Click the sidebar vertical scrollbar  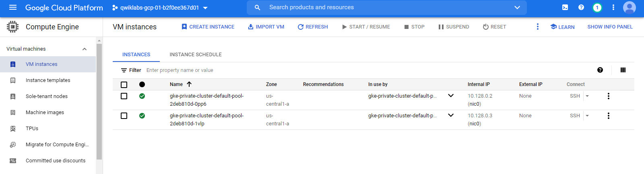point(99,102)
